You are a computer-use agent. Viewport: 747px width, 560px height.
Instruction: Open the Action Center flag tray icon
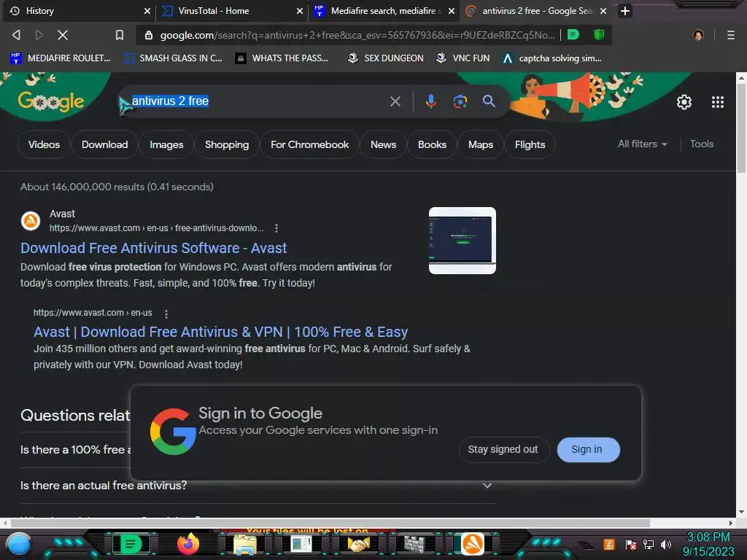coord(631,544)
